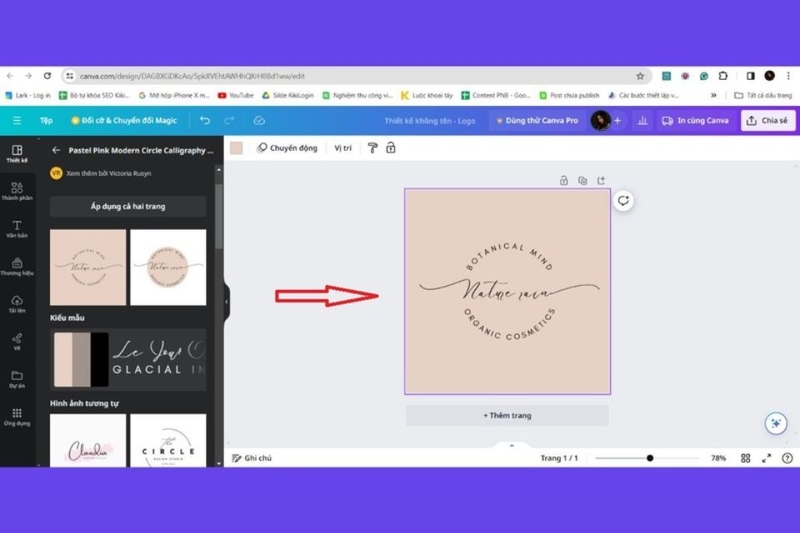Open the Dự án projects panel
800x533 pixels.
click(17, 379)
